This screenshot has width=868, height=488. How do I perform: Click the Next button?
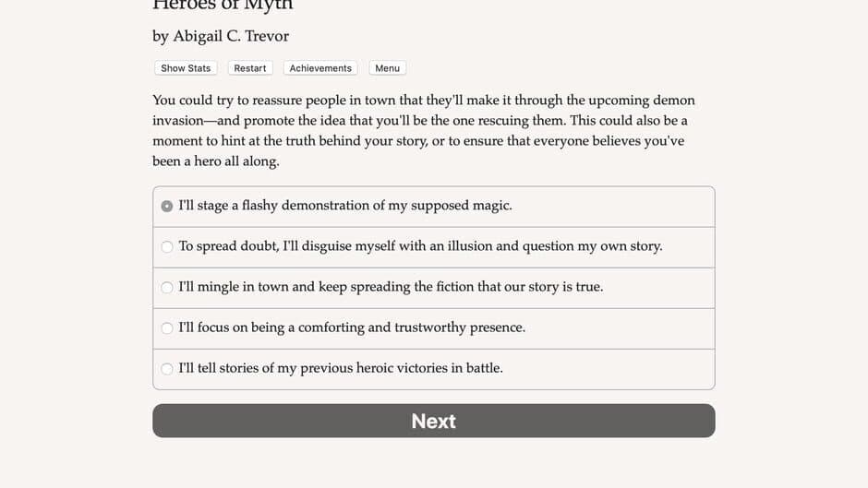pos(433,421)
